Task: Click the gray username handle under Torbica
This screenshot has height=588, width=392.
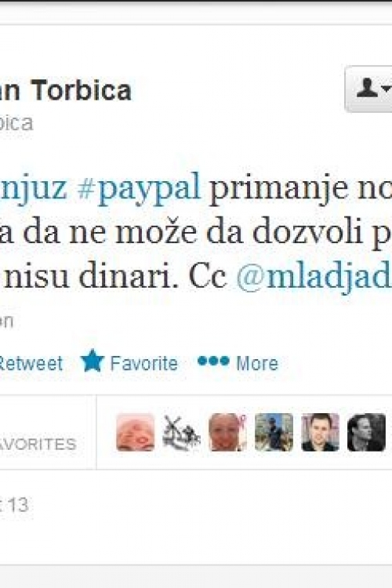Action: [16, 123]
